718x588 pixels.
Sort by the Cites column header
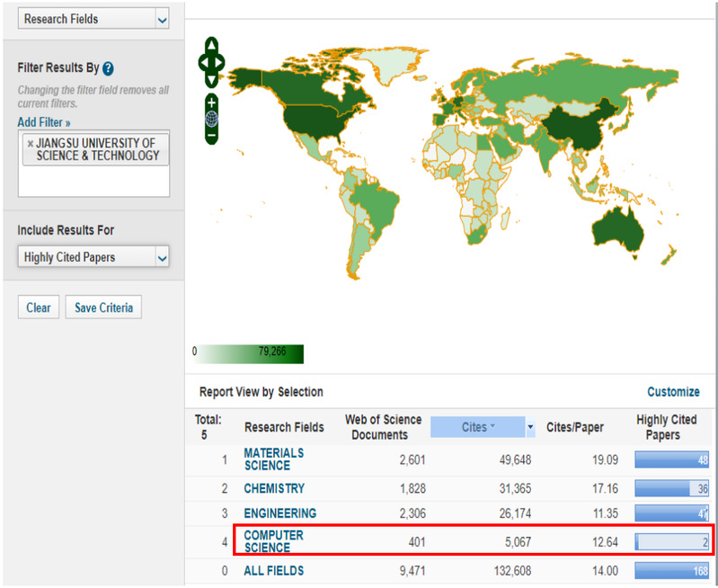[476, 427]
